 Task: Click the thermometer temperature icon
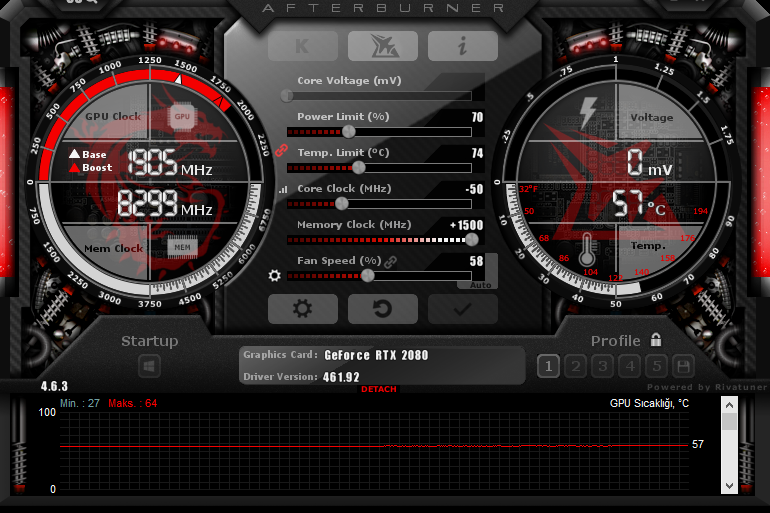[x=587, y=249]
